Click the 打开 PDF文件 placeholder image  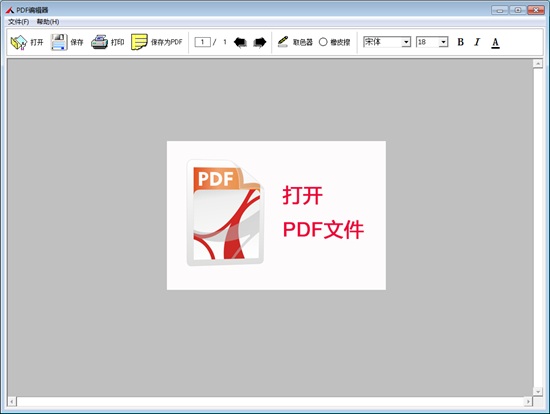point(276,215)
